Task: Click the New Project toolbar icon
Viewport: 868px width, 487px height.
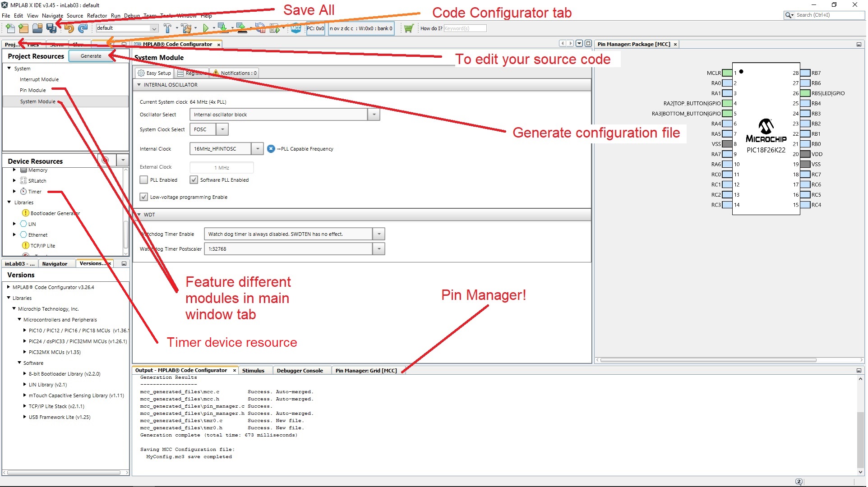Action: 23,28
